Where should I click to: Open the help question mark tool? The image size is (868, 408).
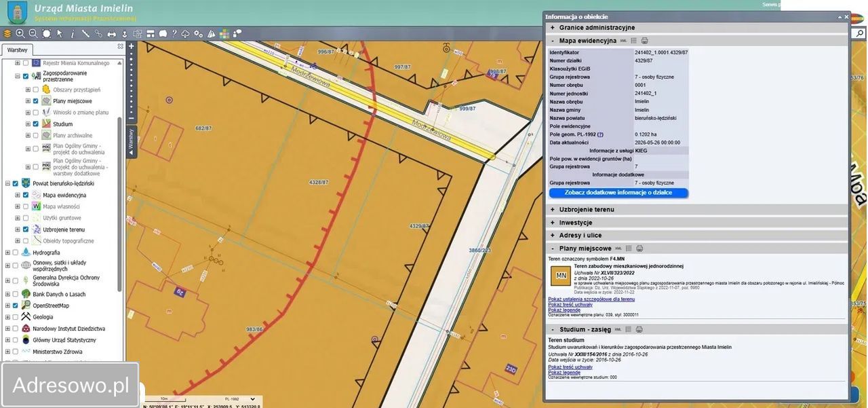(x=174, y=33)
